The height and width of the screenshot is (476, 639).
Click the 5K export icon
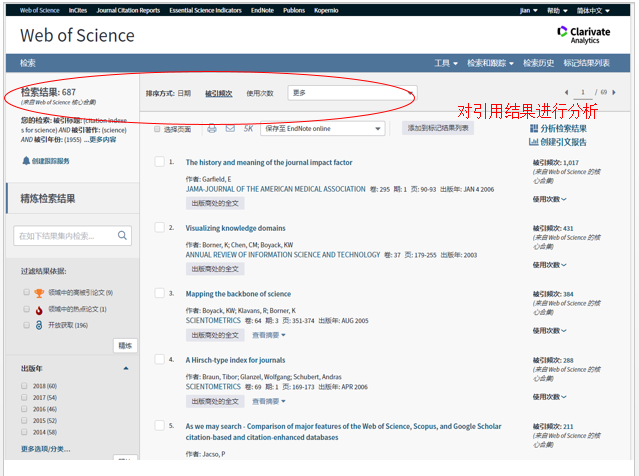[x=248, y=128]
